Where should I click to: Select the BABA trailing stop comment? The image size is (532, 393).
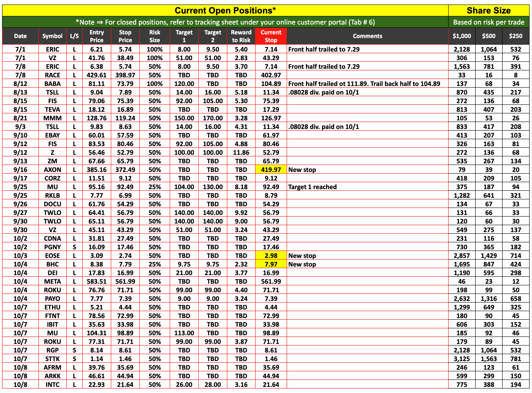click(x=364, y=84)
